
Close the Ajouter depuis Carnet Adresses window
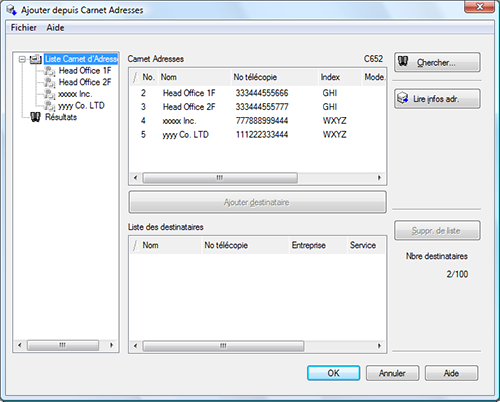479,6
